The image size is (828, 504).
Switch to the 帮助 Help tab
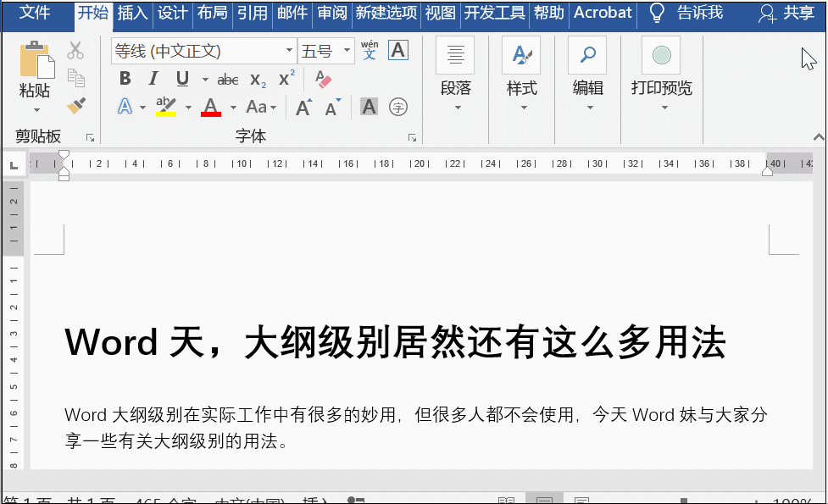[548, 13]
